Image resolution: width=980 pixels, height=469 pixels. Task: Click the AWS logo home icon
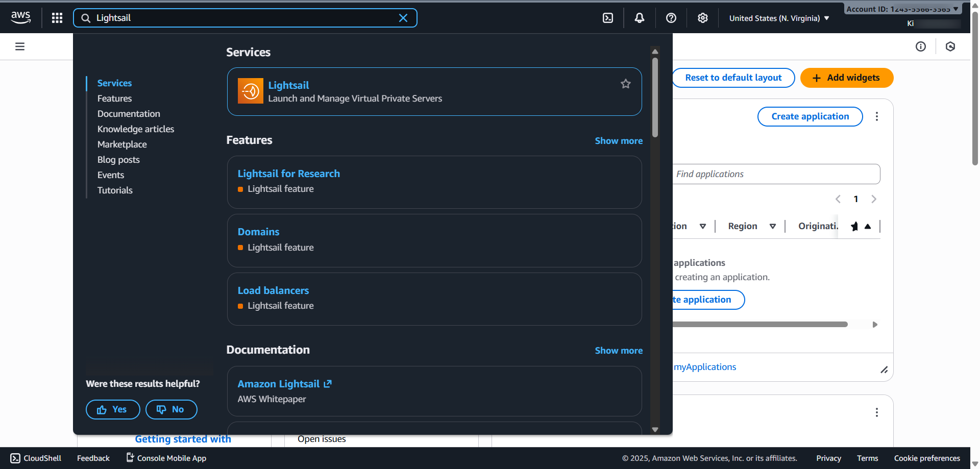(21, 17)
